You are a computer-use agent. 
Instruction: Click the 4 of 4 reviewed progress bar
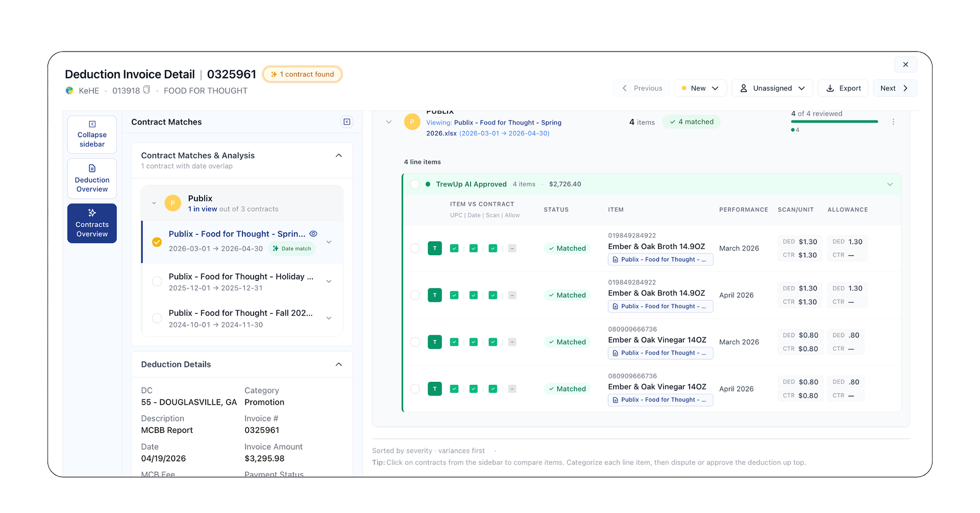pos(835,121)
